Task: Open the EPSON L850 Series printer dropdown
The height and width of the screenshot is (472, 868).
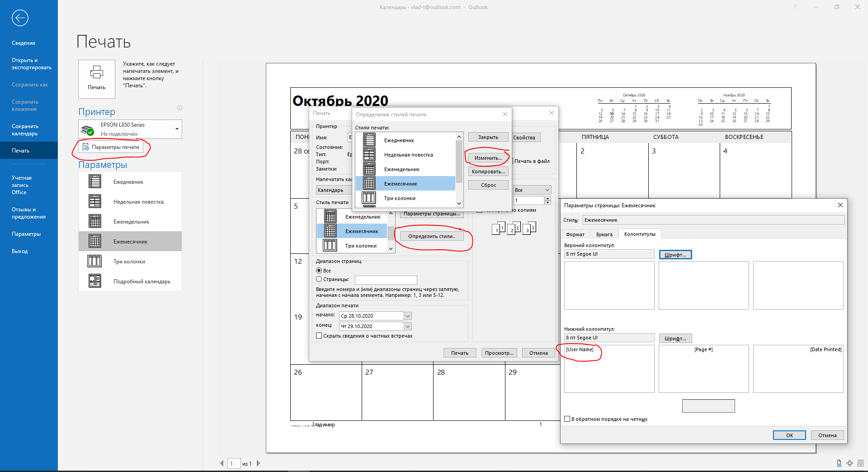Action: (177, 129)
